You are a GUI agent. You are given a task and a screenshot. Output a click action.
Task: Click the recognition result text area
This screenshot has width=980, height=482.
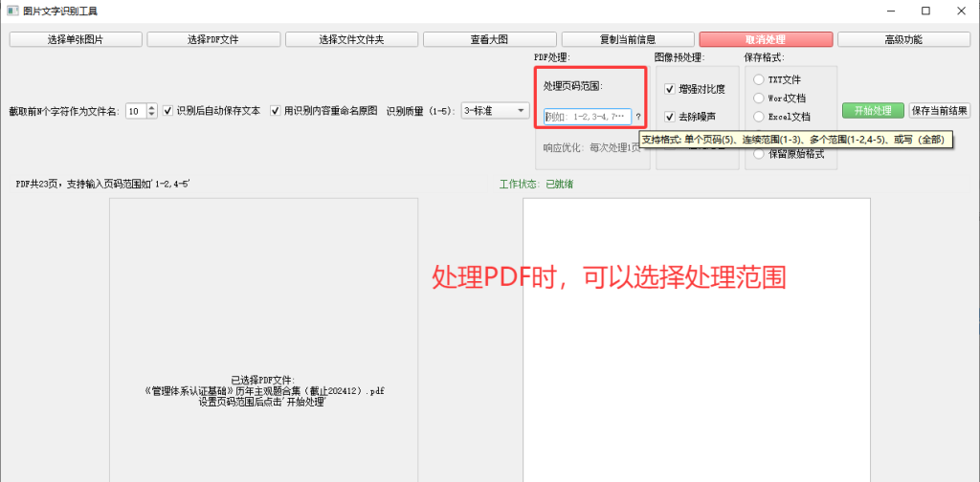pyautogui.click(x=697, y=340)
